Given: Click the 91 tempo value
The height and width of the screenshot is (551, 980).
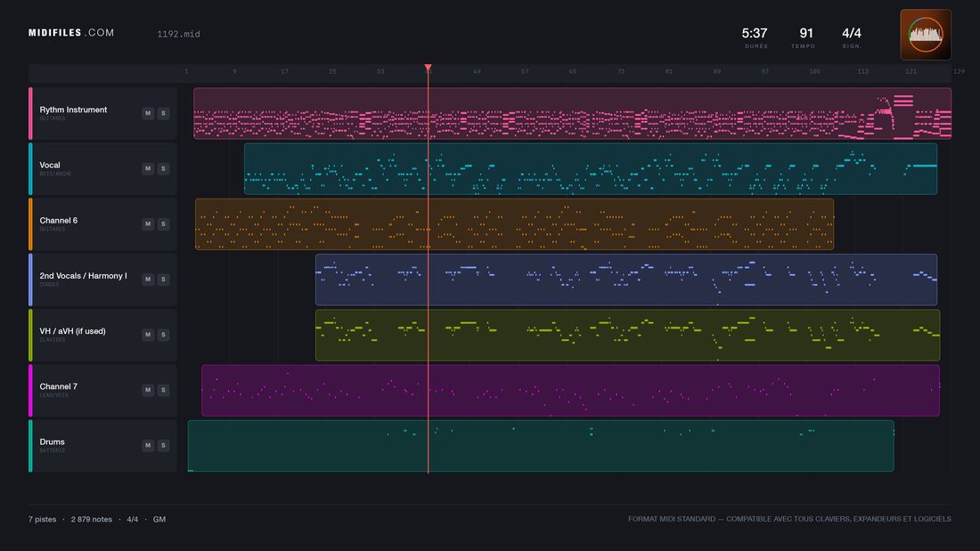Looking at the screenshot, I should coord(806,33).
